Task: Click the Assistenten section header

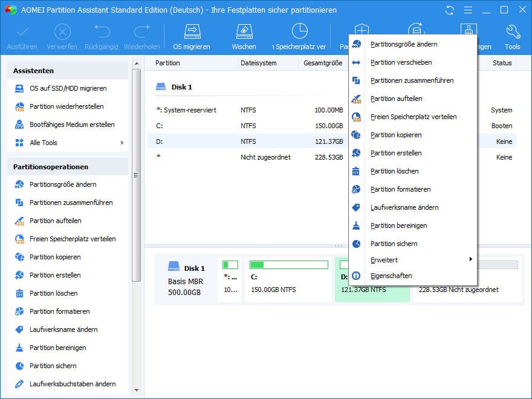Action: [68, 71]
